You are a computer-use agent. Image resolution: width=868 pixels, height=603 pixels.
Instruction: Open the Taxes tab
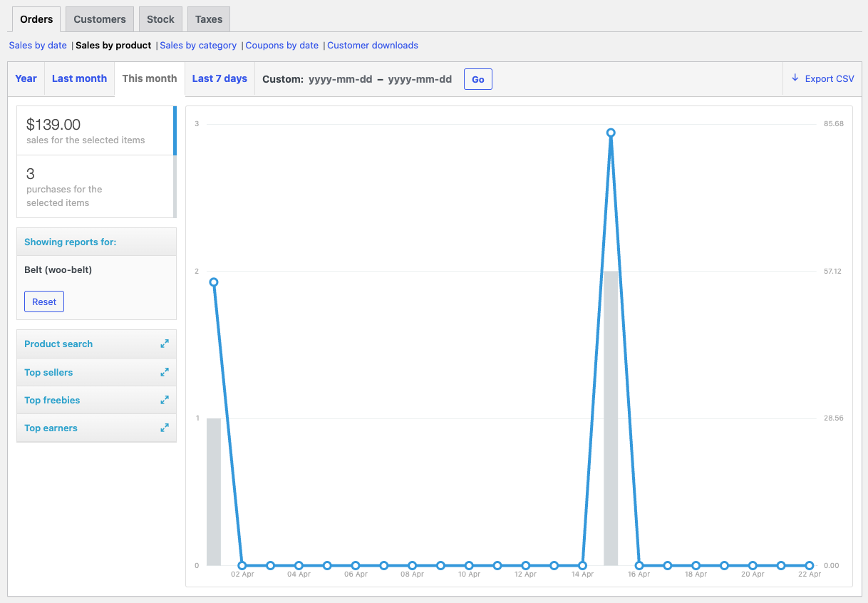(x=209, y=19)
